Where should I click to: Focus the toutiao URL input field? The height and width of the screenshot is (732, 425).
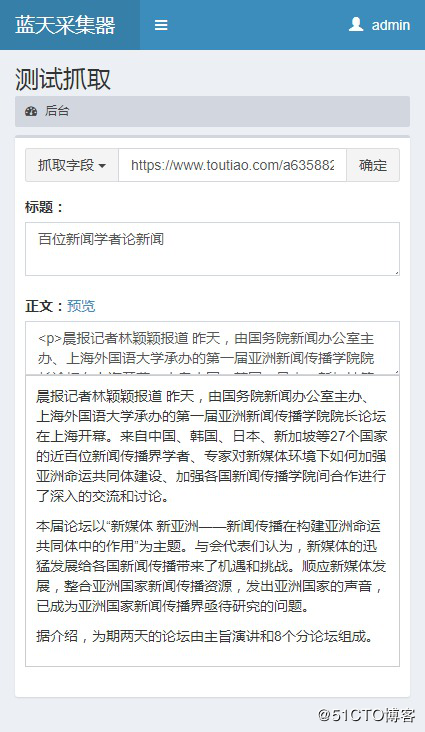pyautogui.click(x=233, y=165)
